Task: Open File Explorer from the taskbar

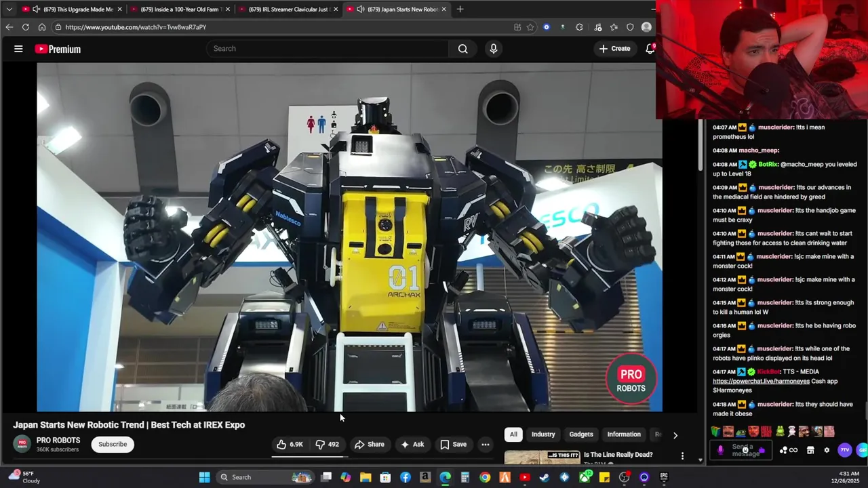Action: 366,477
